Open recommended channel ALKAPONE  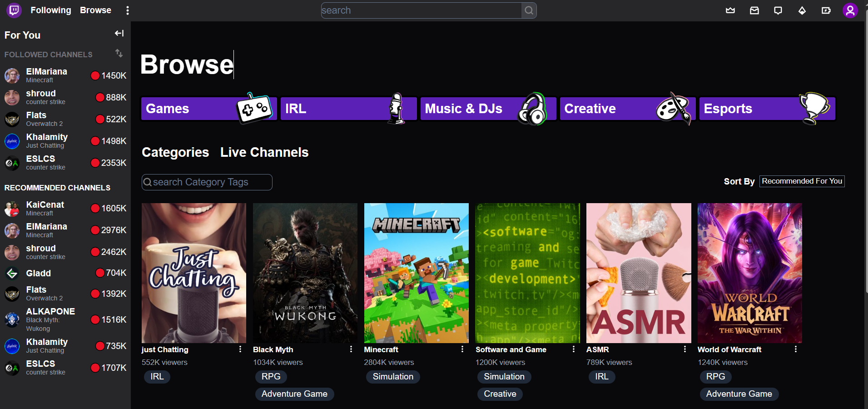65,319
